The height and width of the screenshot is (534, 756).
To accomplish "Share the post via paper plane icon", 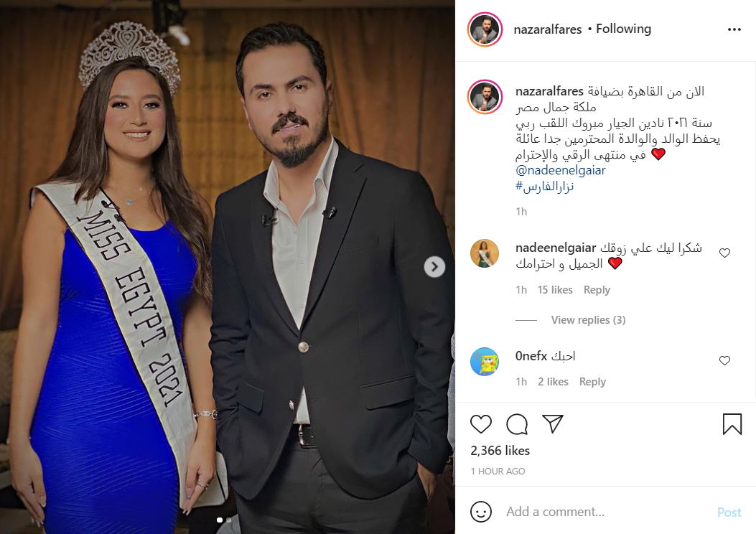I will [553, 423].
